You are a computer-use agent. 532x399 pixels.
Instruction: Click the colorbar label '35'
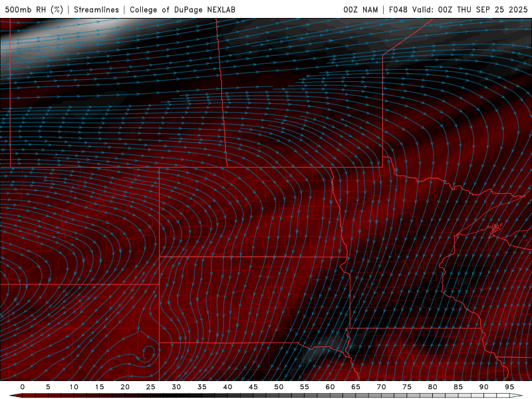tap(202, 387)
